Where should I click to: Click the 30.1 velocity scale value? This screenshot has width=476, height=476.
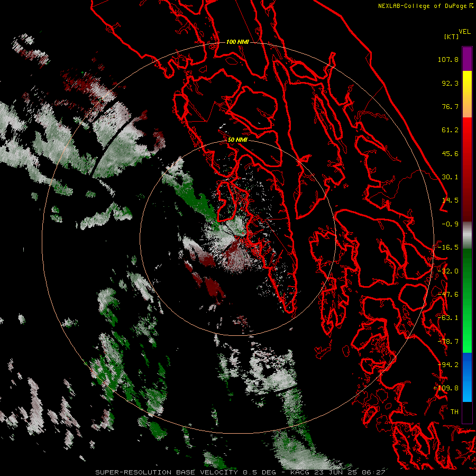(450, 177)
